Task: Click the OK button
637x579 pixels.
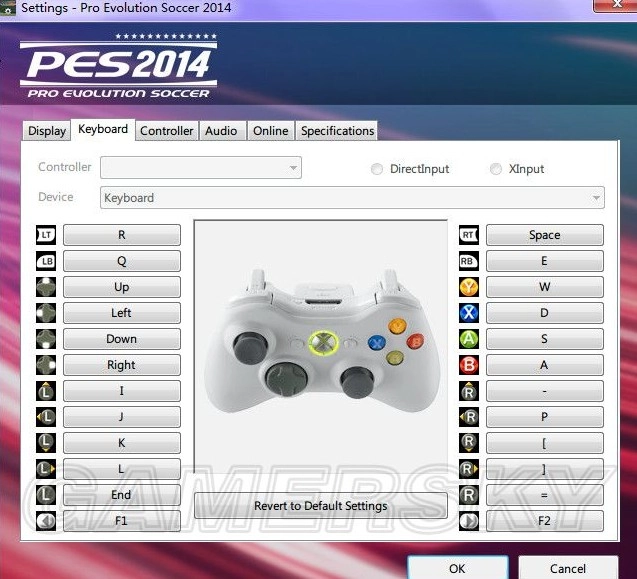Action: coord(457,568)
